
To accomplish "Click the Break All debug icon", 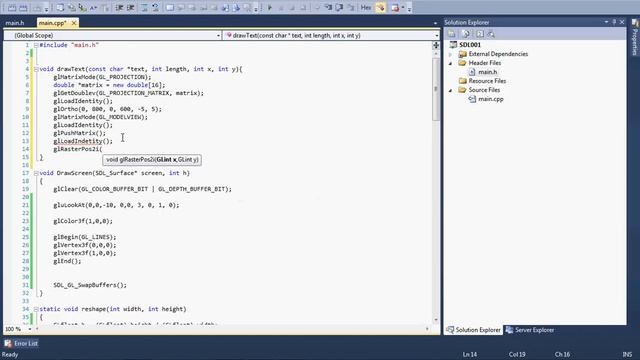I will [281, 8].
